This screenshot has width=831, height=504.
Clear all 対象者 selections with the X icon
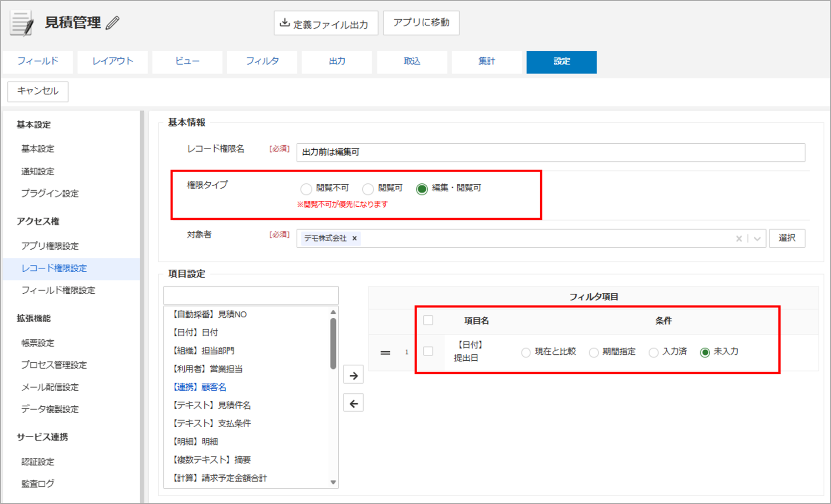click(739, 239)
